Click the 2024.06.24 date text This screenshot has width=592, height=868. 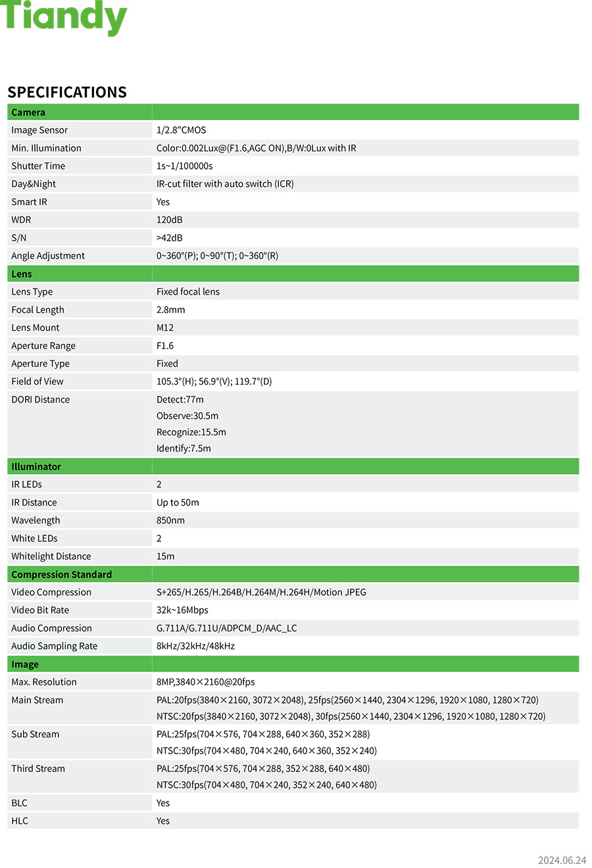click(x=562, y=860)
